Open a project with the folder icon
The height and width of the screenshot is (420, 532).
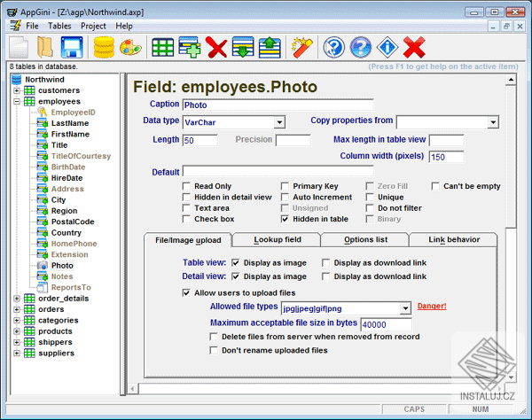coord(45,47)
